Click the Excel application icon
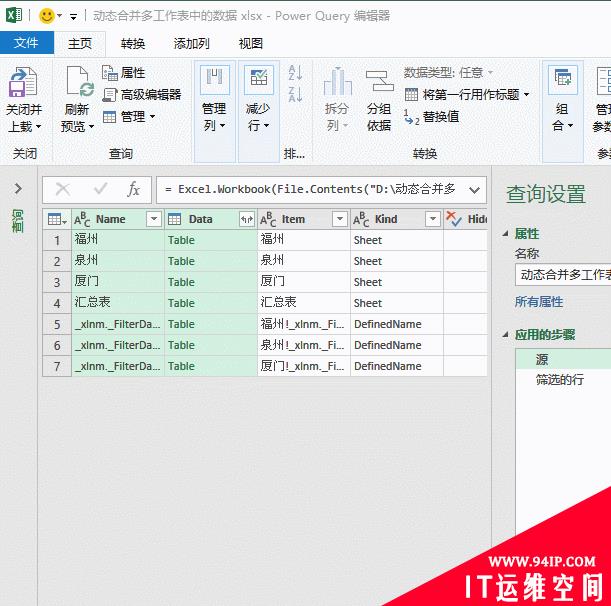 click(x=14, y=16)
